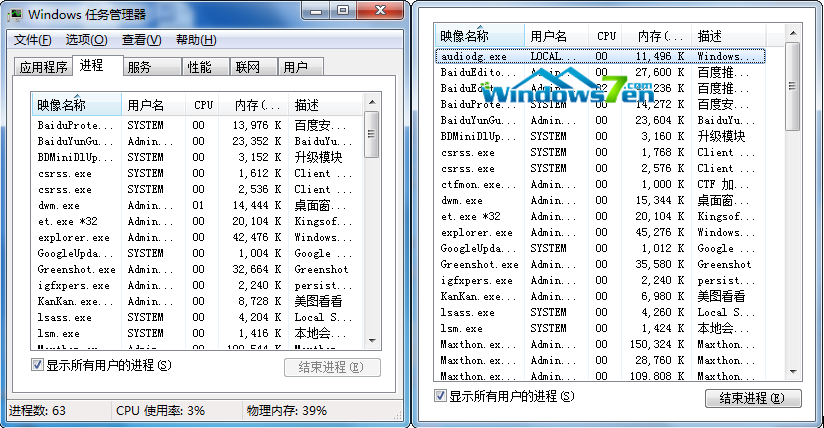
Task: Sort by 描述 column in right window
Action: click(x=729, y=36)
